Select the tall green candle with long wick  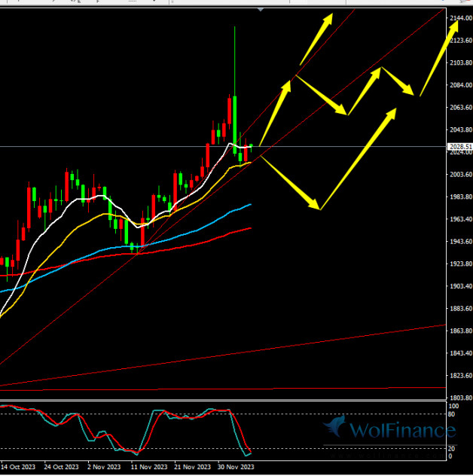(234, 113)
